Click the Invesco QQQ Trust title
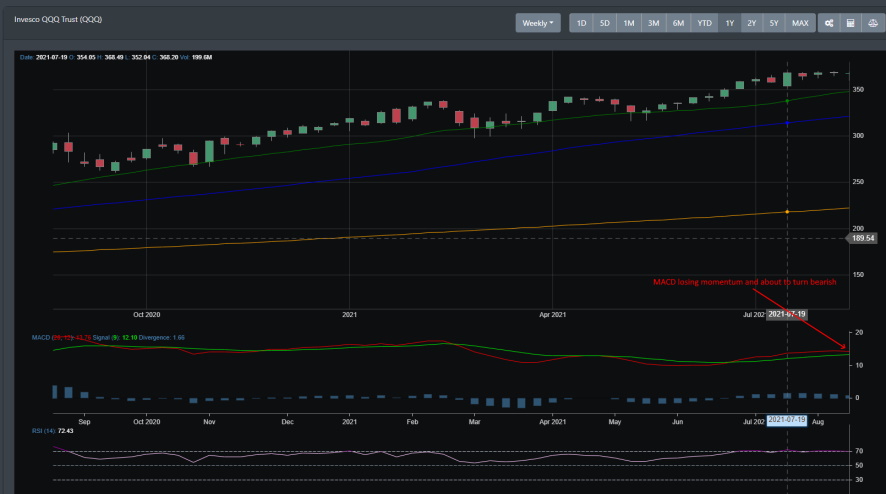Image resolution: width=886 pixels, height=494 pixels. coord(58,19)
